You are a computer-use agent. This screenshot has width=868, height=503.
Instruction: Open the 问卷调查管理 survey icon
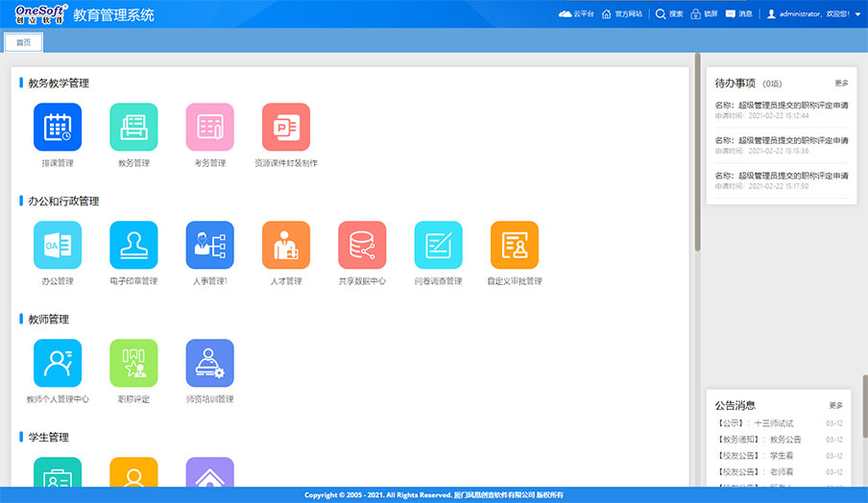(x=438, y=246)
